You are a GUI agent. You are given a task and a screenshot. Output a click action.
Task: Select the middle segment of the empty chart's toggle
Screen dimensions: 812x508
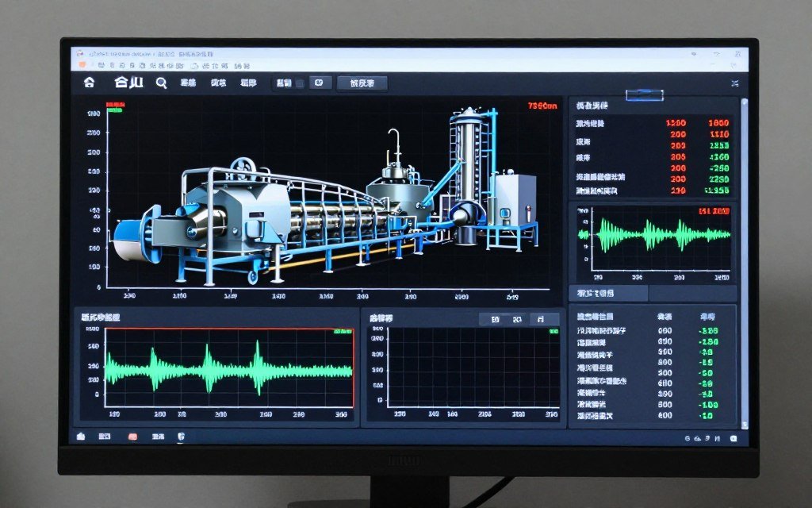click(517, 319)
